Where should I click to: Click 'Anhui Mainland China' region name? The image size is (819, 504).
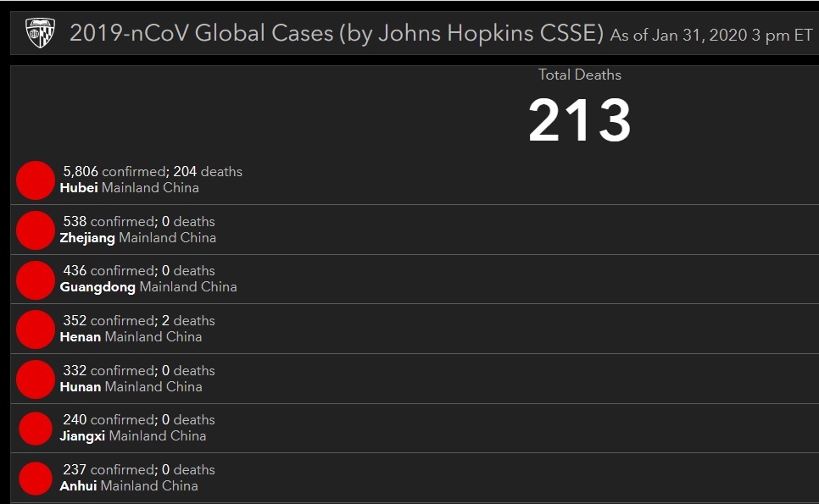point(129,485)
